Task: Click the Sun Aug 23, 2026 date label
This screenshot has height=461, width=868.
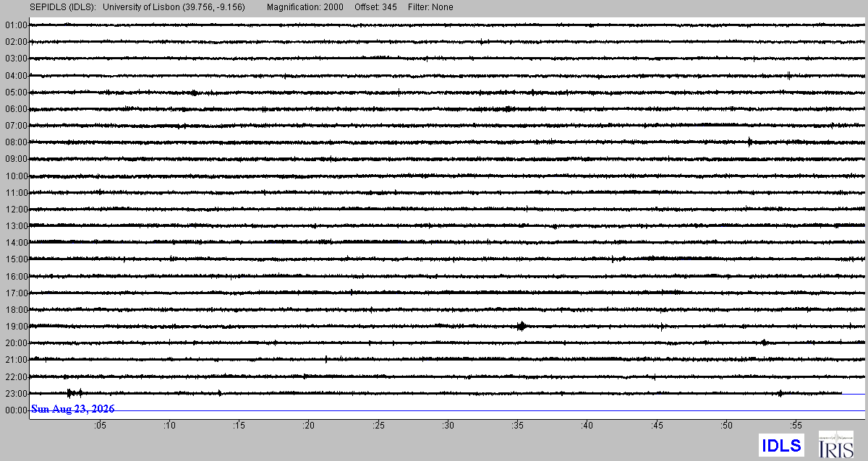Action: click(x=72, y=409)
